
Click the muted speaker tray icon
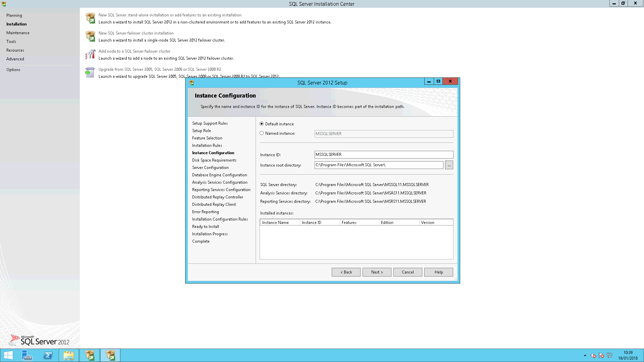click(593, 355)
